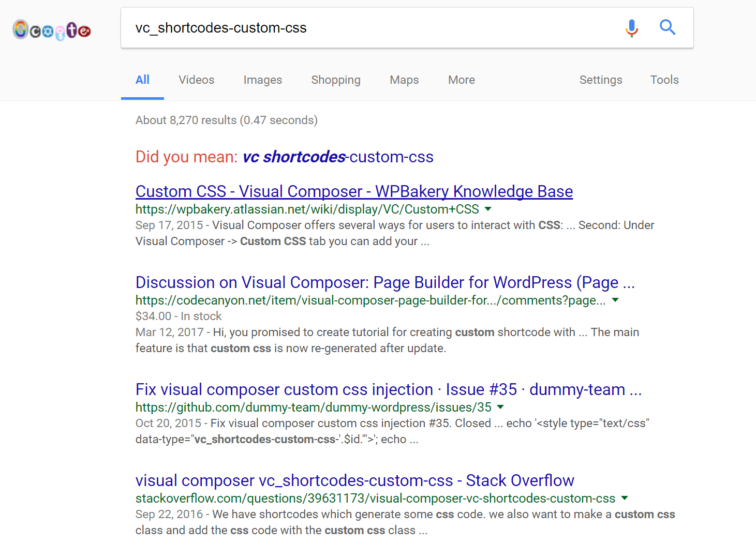Expand options arrow beside codecanyon.net URL
Screen dimensions: 756x544
[615, 300]
